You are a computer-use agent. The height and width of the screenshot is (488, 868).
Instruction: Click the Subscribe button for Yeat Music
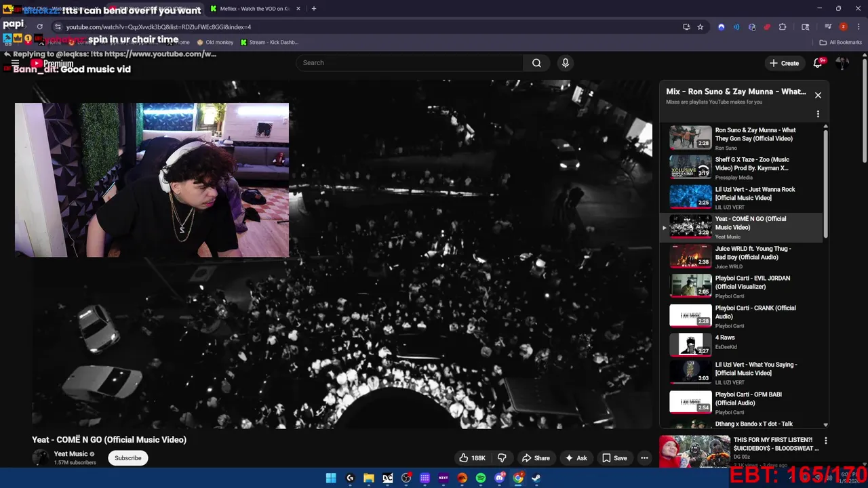[x=127, y=458]
